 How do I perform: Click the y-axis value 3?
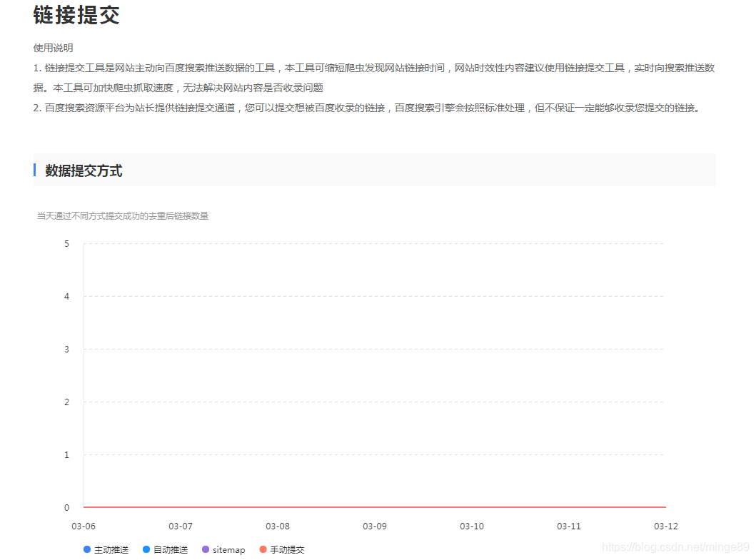point(66,350)
